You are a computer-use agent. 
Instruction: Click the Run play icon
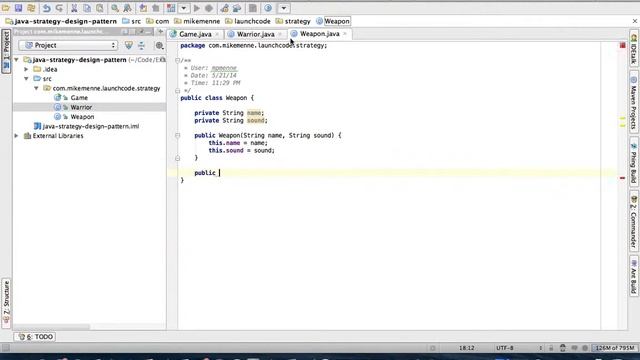click(x=197, y=8)
